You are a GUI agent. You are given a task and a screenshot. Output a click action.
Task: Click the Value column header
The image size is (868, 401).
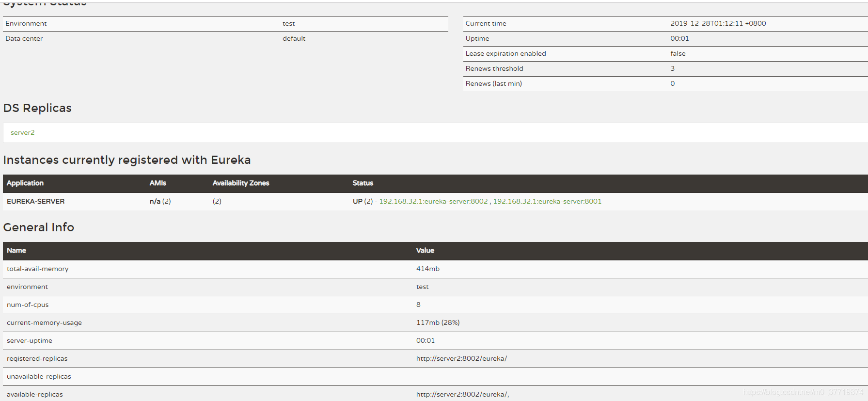click(x=425, y=250)
